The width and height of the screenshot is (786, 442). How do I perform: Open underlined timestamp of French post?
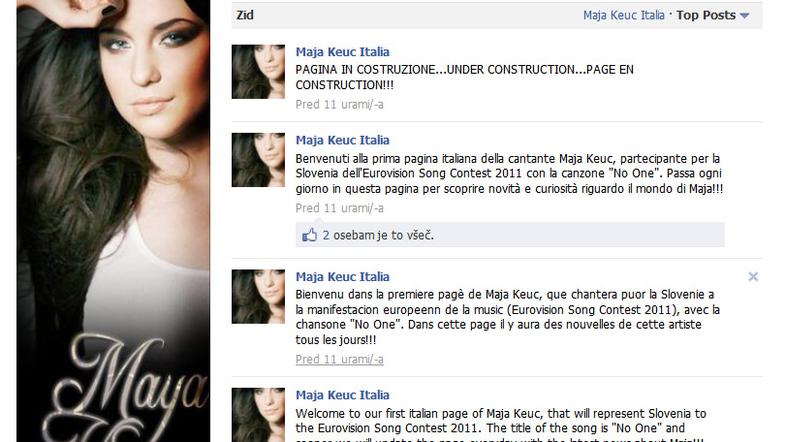click(x=339, y=359)
